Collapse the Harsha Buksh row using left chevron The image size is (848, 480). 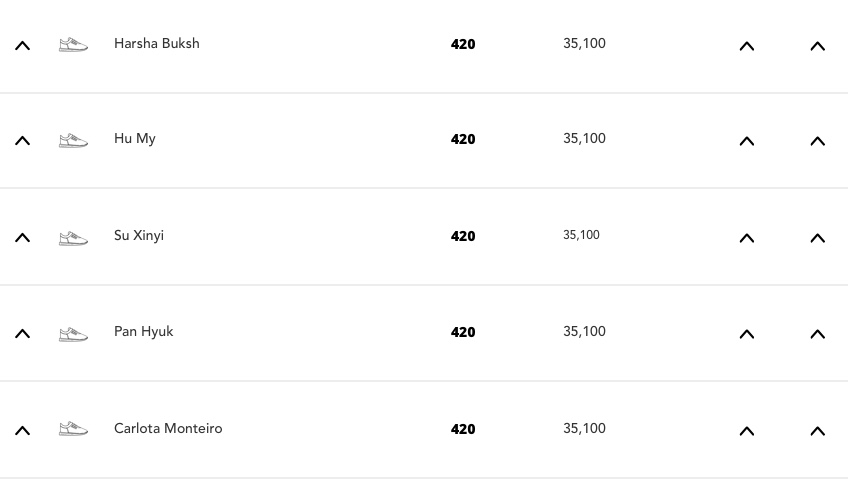pos(22,46)
